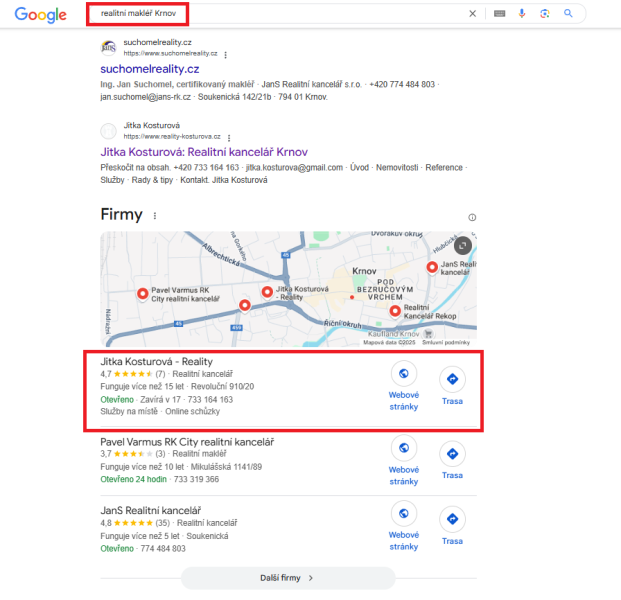
Task: Clear the search query with the X icon
Action: (472, 14)
